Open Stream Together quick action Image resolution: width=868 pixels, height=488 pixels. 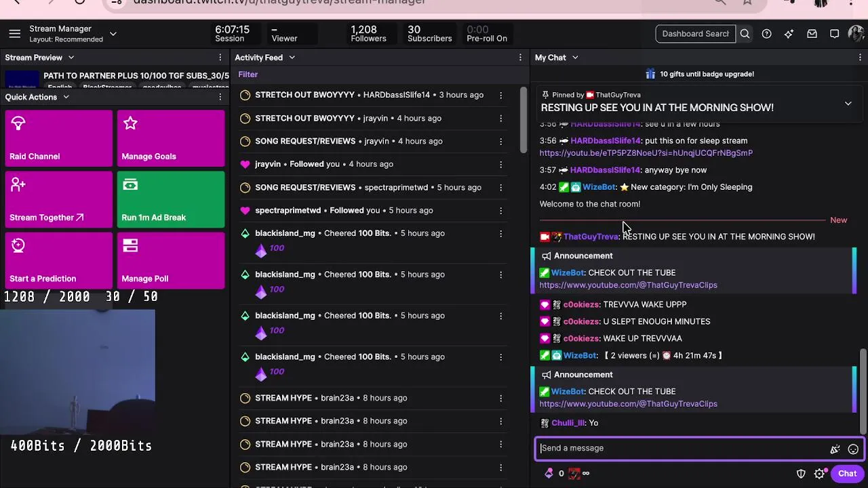tap(59, 199)
